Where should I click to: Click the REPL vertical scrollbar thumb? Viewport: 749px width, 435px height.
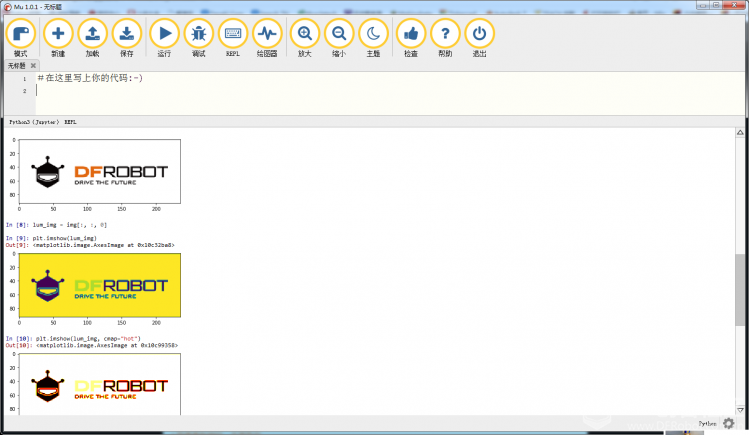pos(740,290)
